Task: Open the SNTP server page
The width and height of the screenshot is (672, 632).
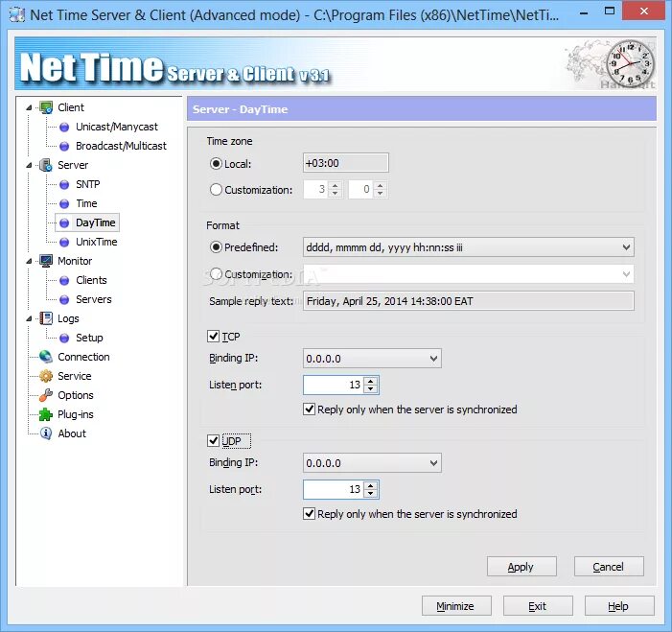Action: tap(88, 184)
